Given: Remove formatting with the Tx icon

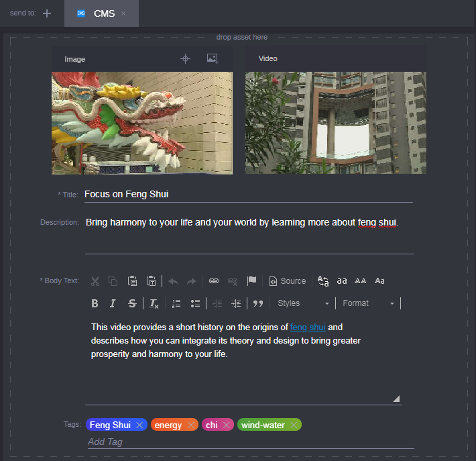Looking at the screenshot, I should coord(154,303).
